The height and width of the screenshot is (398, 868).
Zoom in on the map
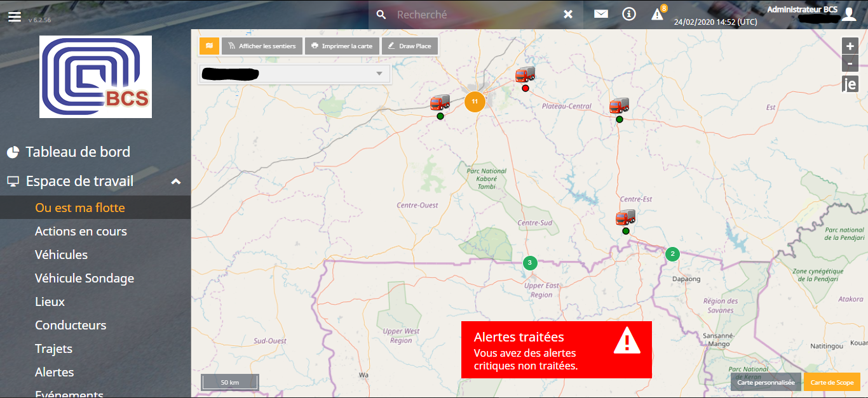tap(850, 46)
